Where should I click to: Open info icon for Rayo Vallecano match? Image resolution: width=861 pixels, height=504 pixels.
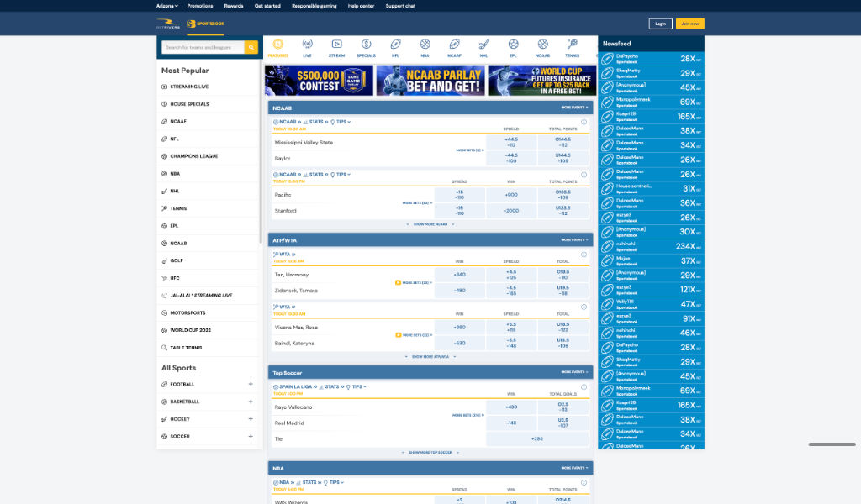(x=584, y=386)
